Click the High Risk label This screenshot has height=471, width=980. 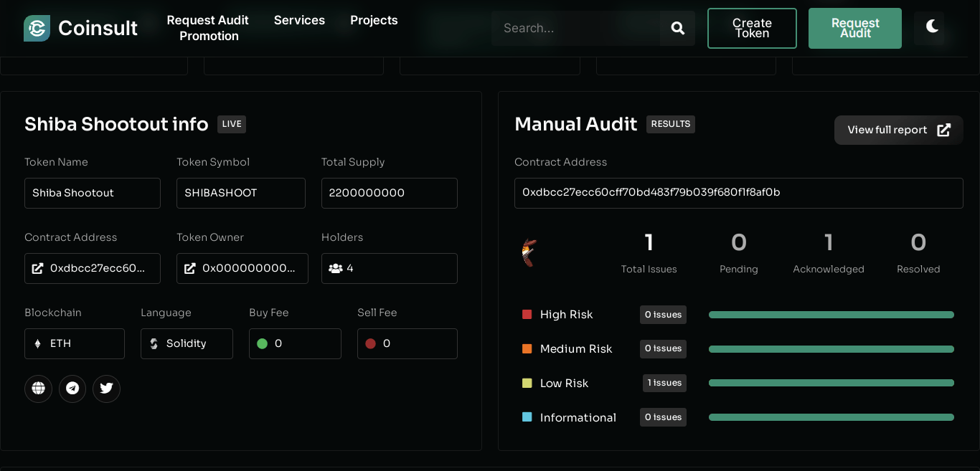(x=567, y=315)
